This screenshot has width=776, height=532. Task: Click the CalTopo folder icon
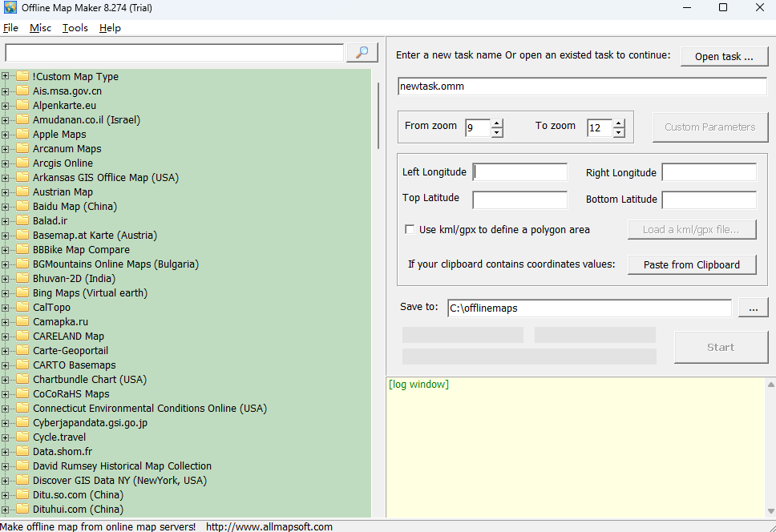point(22,308)
